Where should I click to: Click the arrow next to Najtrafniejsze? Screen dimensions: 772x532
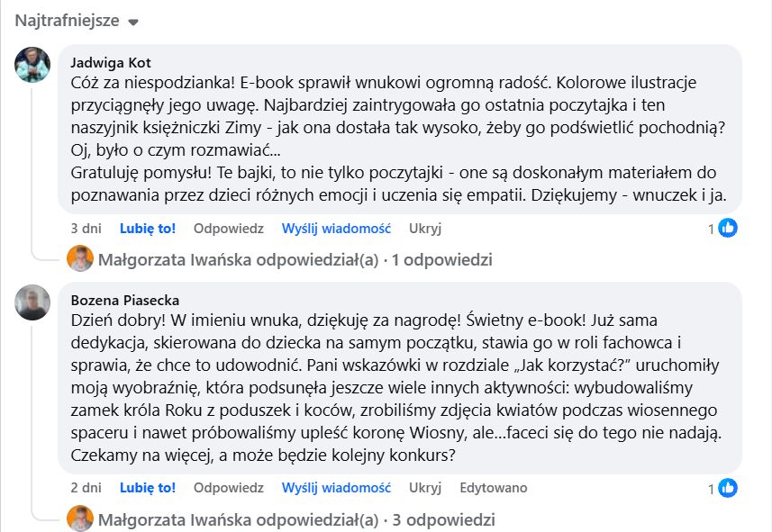click(133, 23)
